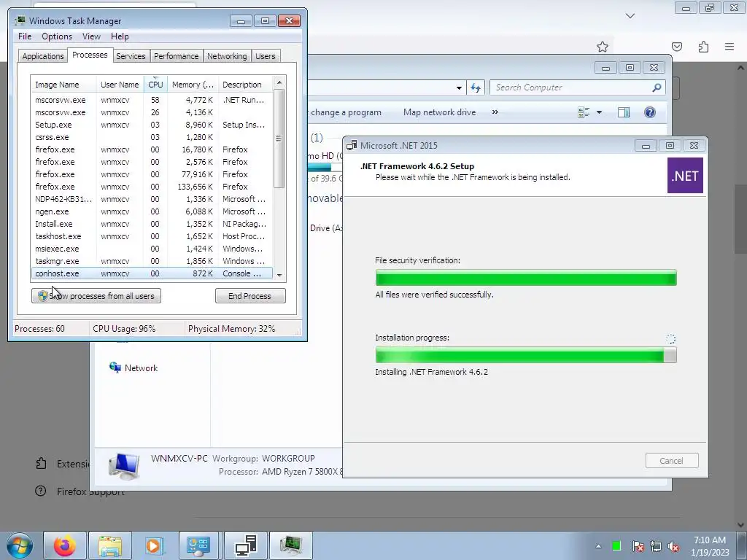Open Control Panel taskbar icon
Viewport: 747px width, 560px height.
198,545
